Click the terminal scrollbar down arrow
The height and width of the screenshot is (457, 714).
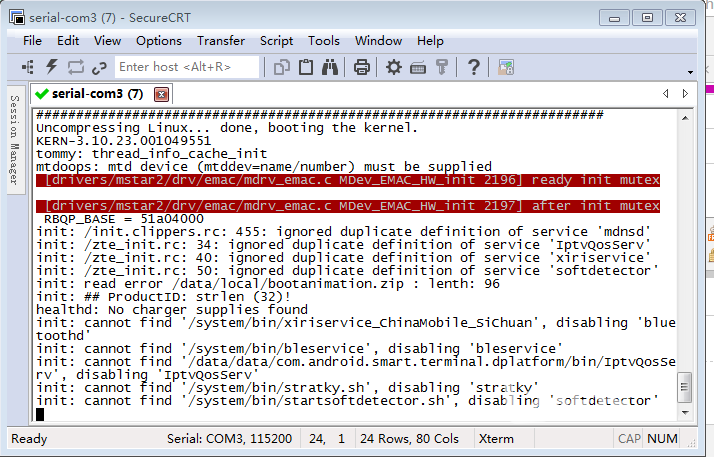685,412
